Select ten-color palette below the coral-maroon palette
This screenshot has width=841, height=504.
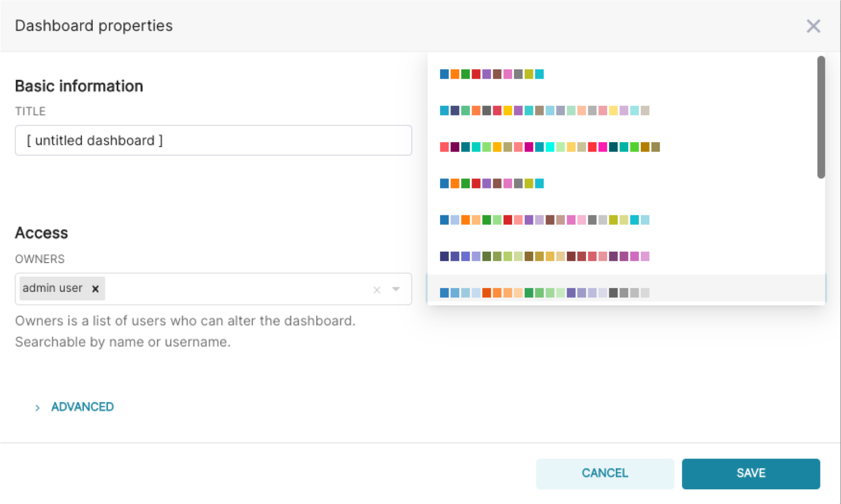tap(492, 183)
